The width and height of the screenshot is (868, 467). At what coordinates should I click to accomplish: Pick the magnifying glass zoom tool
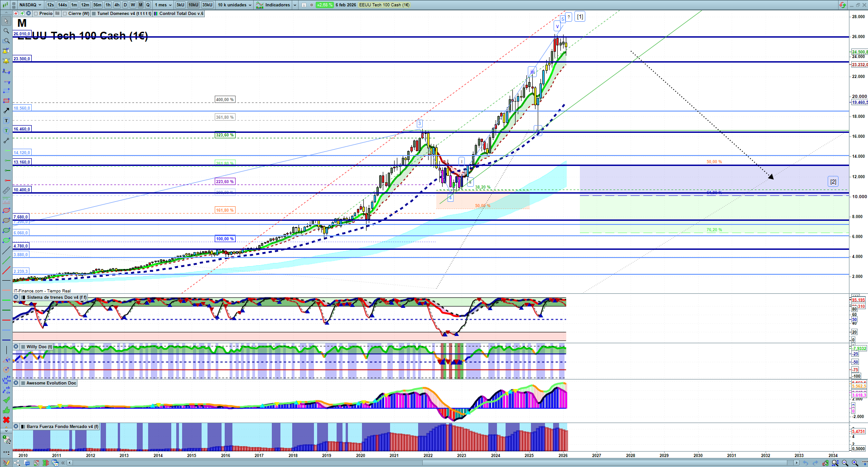pyautogui.click(x=6, y=31)
